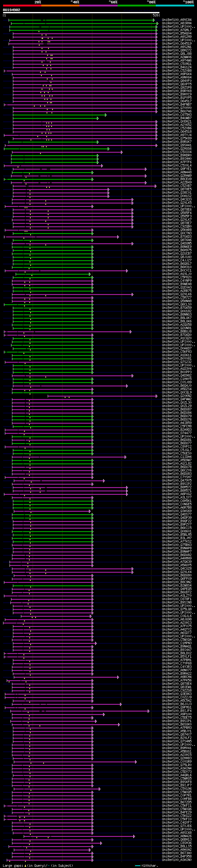Click green alignment bar of UniRef100_A9VC84

point(82,20)
